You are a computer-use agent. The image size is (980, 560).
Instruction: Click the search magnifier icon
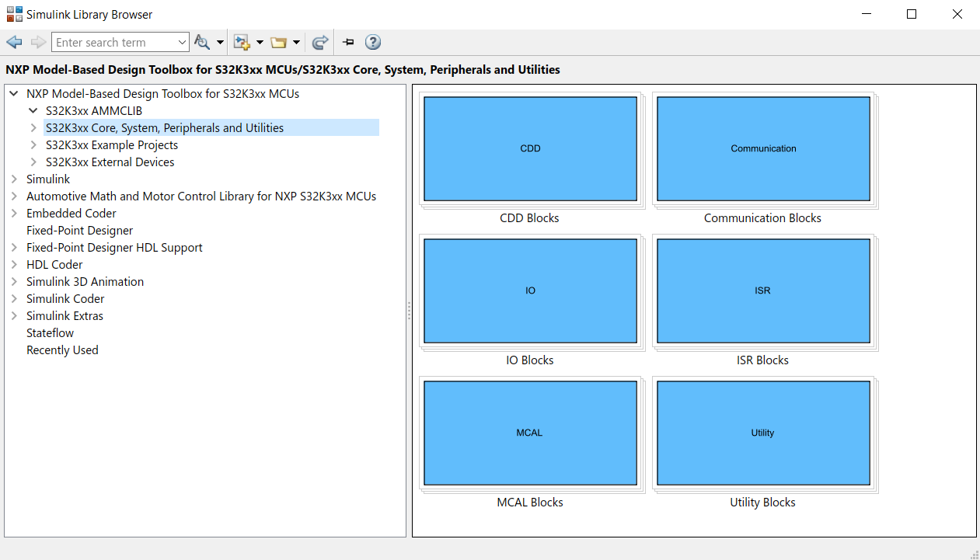pos(202,42)
